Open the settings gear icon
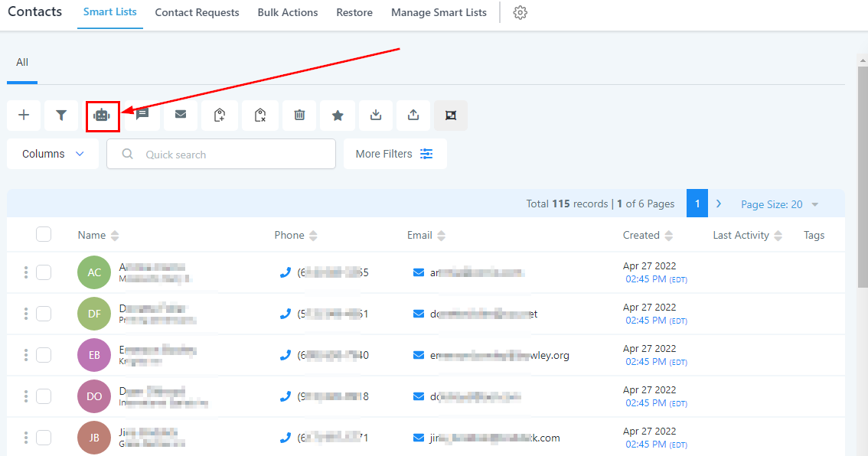The height and width of the screenshot is (456, 868). point(520,13)
